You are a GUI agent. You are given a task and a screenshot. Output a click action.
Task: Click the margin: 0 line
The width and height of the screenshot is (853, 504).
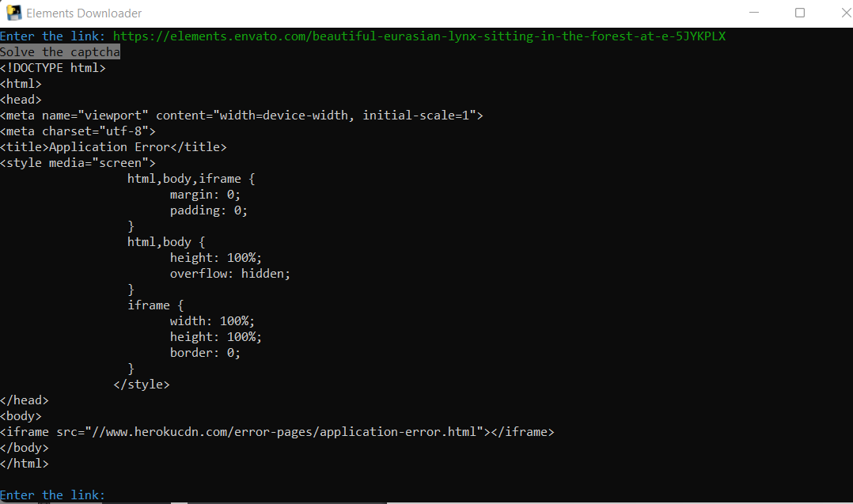pyautogui.click(x=205, y=195)
